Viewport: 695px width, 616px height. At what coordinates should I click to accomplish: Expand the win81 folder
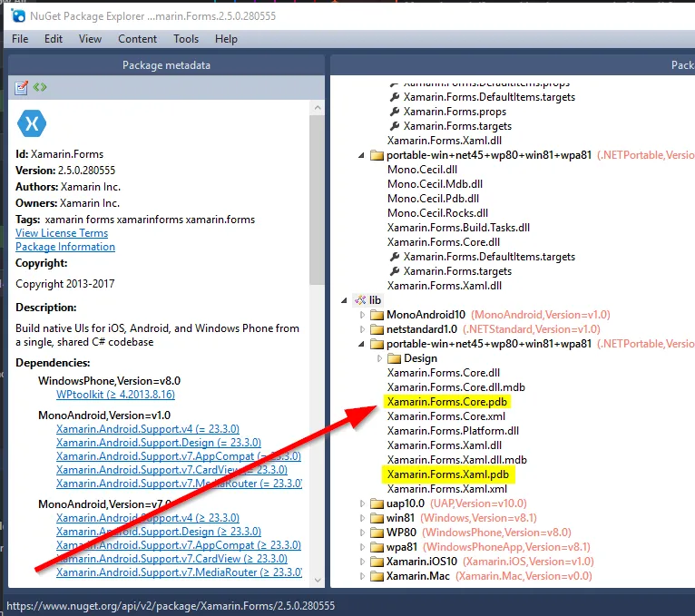click(362, 519)
